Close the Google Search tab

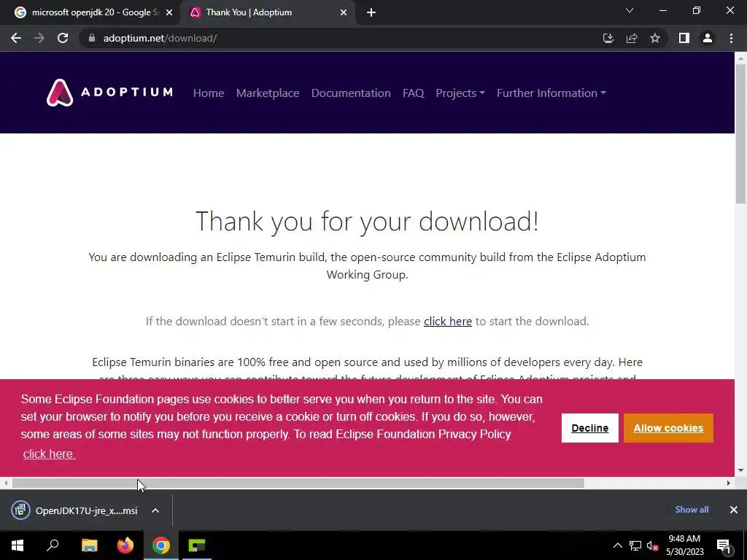pyautogui.click(x=169, y=12)
